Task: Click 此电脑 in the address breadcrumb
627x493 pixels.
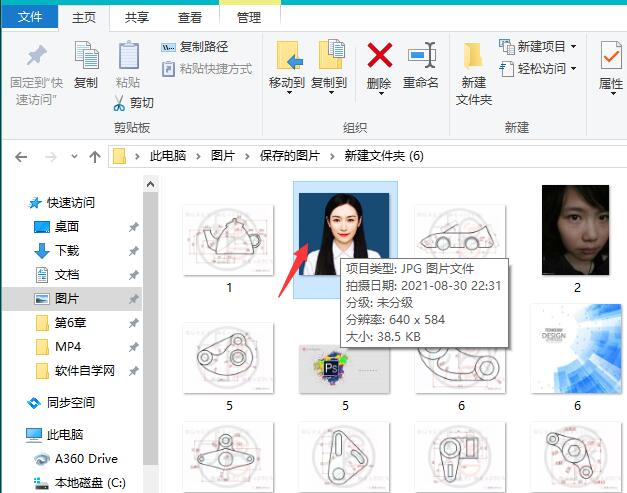Action: (168, 156)
